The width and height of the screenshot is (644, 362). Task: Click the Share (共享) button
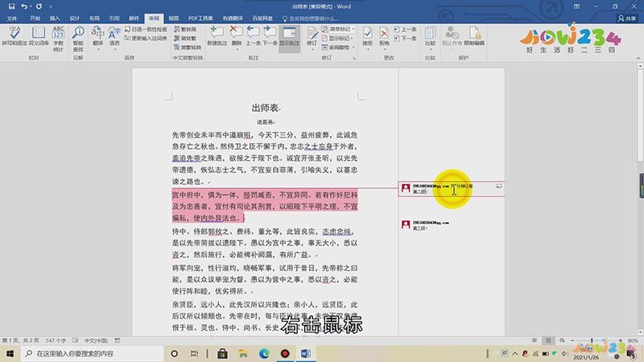[627, 19]
